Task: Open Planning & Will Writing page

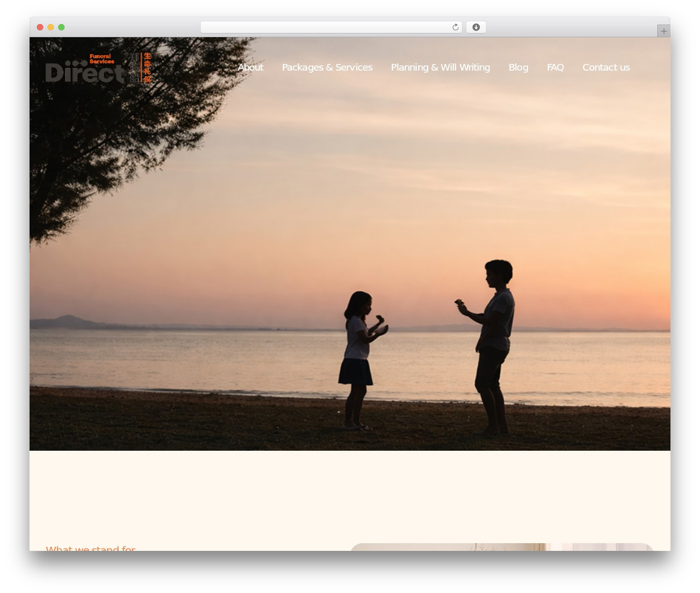Action: tap(440, 67)
